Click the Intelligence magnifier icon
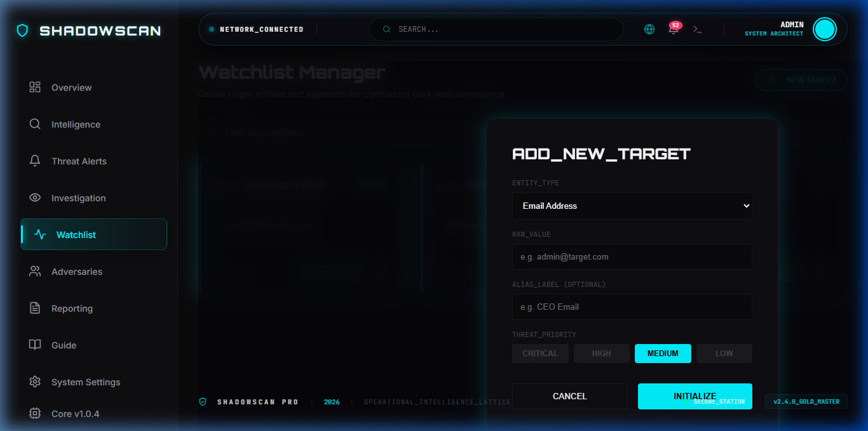Viewport: 868px width, 431px height. pyautogui.click(x=35, y=124)
